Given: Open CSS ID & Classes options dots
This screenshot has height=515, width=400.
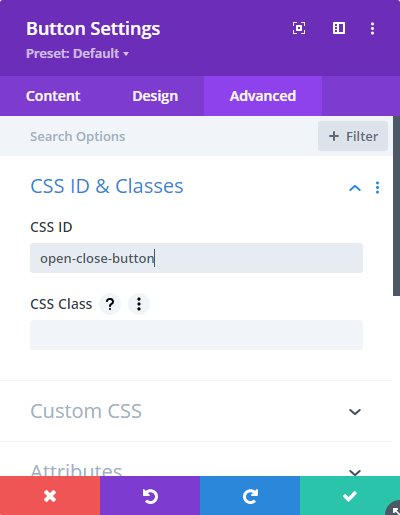Looking at the screenshot, I should 377,188.
